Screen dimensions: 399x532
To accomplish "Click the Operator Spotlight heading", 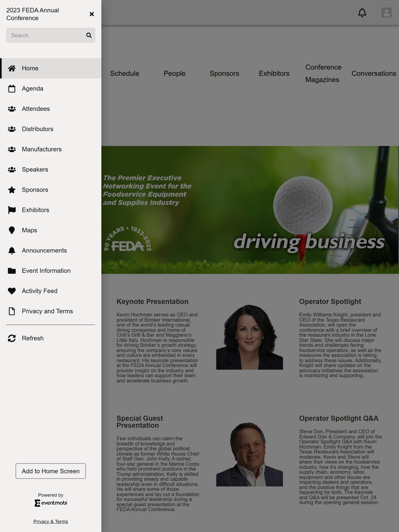I will [330, 302].
